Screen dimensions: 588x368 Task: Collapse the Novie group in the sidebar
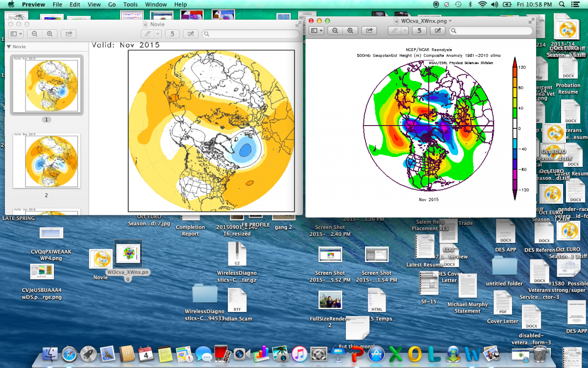click(8, 47)
